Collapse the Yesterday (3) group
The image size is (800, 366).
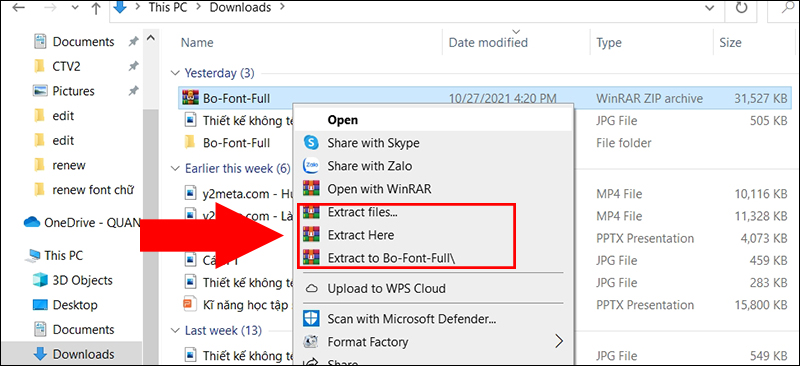pos(176,73)
